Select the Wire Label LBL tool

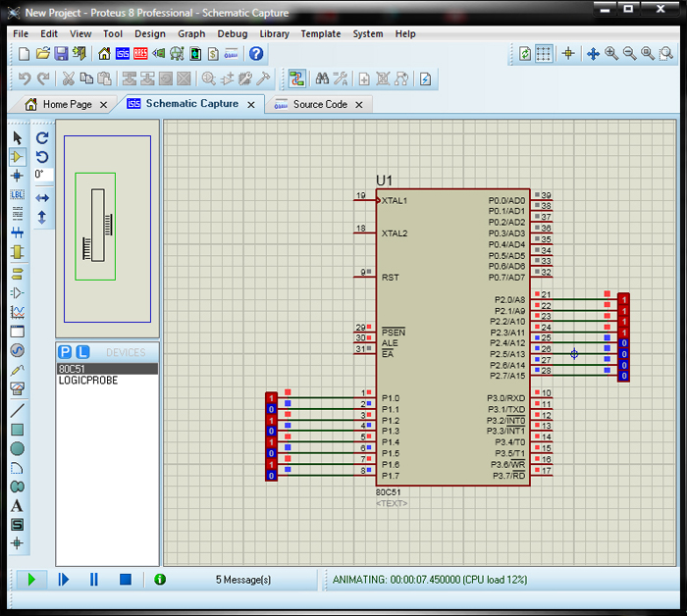[x=17, y=195]
